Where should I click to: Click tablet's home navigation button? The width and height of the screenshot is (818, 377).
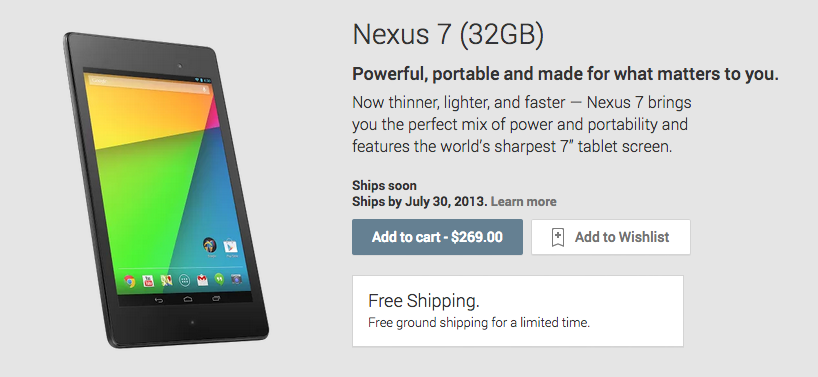(x=188, y=299)
